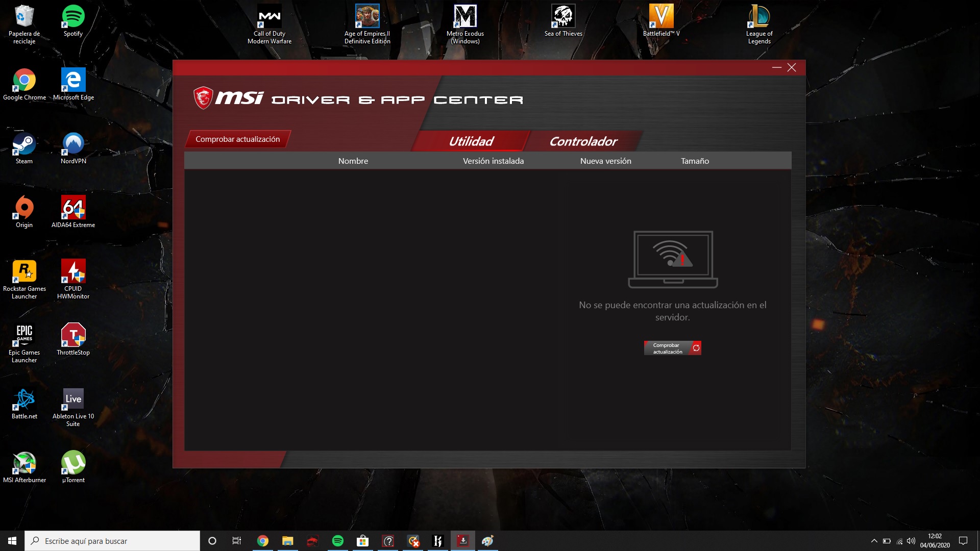This screenshot has height=551, width=980.
Task: Click the no-connection laptop warning icon
Action: coord(673,259)
